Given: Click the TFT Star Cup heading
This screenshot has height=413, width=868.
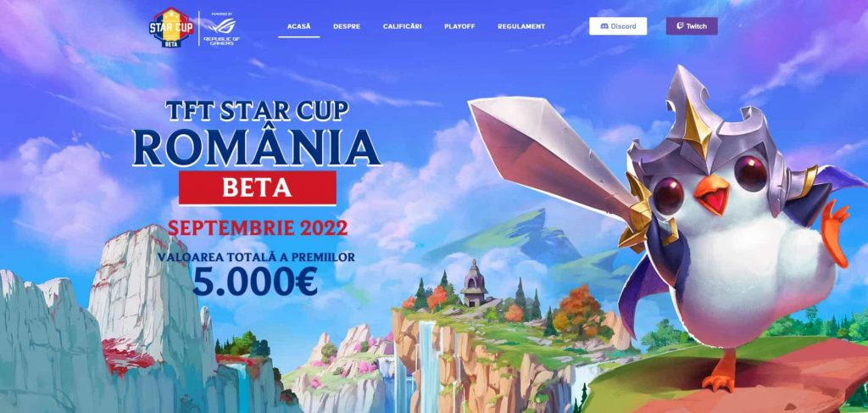Looking at the screenshot, I should click(258, 111).
